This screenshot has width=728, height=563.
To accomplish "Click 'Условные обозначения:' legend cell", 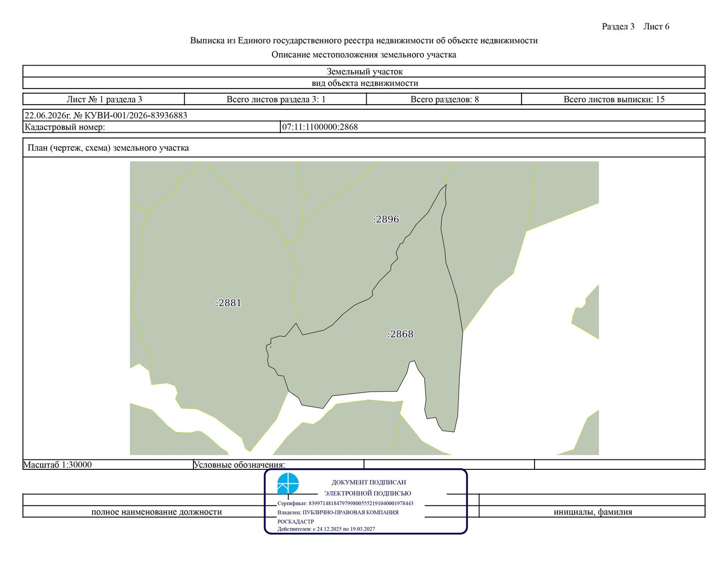I will click(x=278, y=465).
